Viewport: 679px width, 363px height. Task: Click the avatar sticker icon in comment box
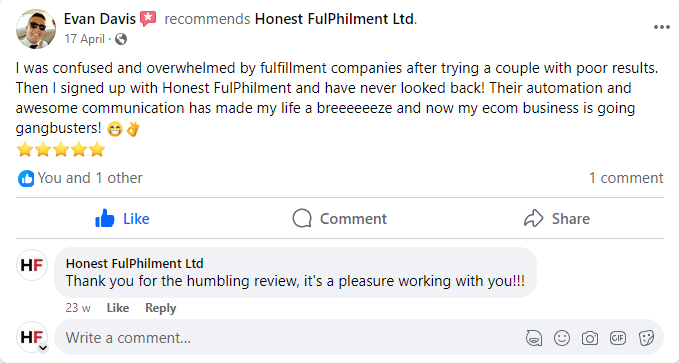(x=534, y=338)
